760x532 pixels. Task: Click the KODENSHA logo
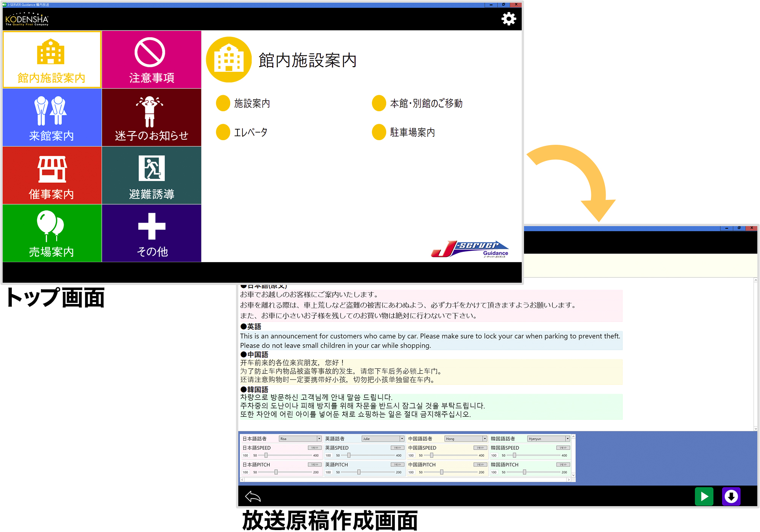(x=27, y=20)
